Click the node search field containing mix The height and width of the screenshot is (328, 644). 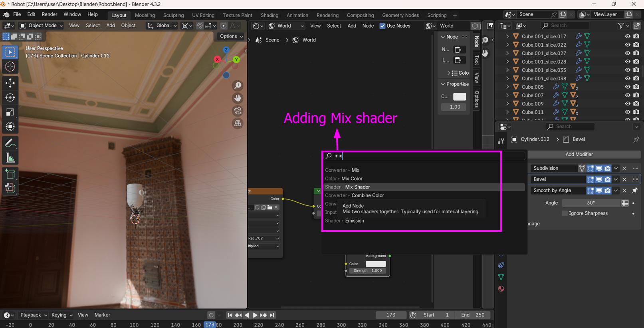(424, 156)
